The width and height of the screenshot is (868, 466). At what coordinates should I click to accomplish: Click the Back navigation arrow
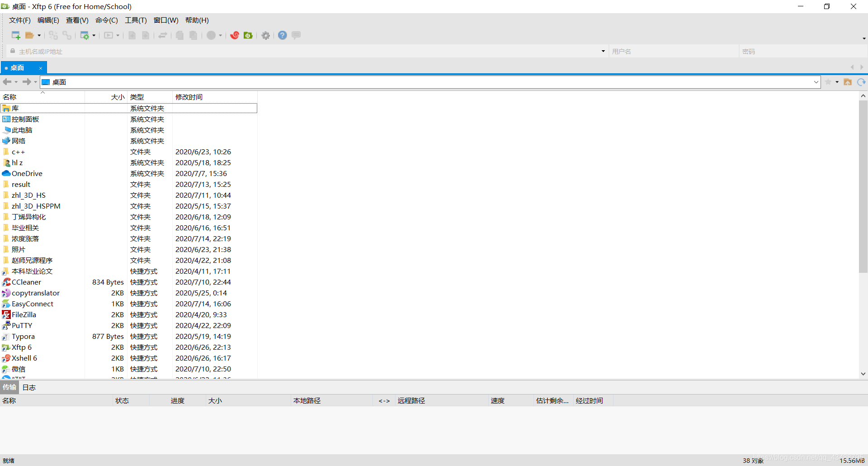click(7, 82)
